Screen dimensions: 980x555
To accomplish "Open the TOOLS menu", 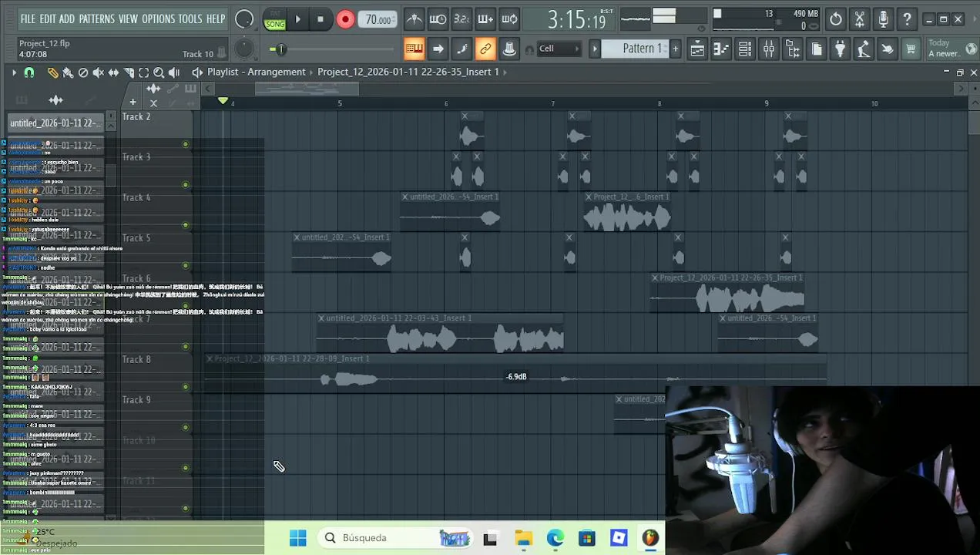I will coord(191,19).
